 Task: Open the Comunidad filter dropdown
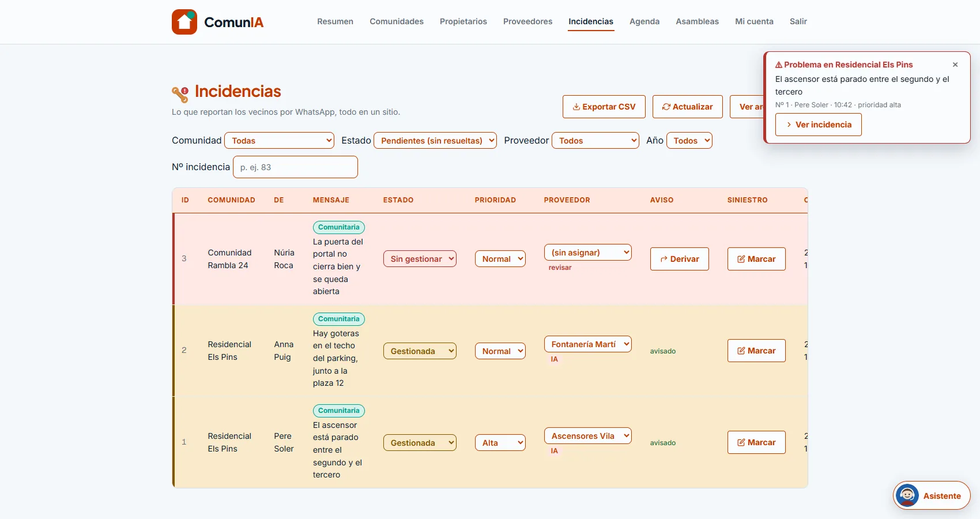(280, 141)
